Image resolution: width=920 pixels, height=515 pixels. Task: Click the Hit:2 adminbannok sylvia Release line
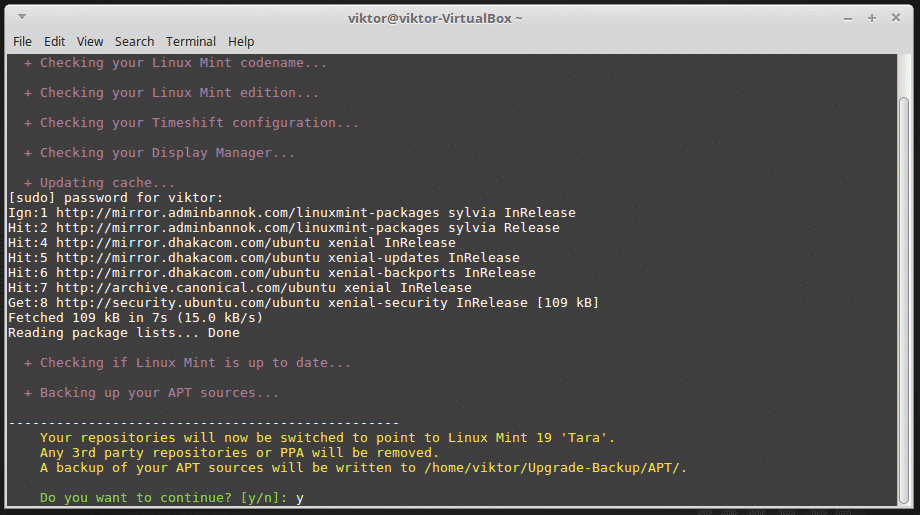pos(284,228)
